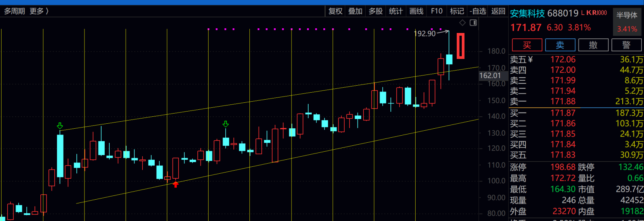Screen dimensions: 644x221
Task: Open the 统计 statistics menu
Action: click(396, 11)
